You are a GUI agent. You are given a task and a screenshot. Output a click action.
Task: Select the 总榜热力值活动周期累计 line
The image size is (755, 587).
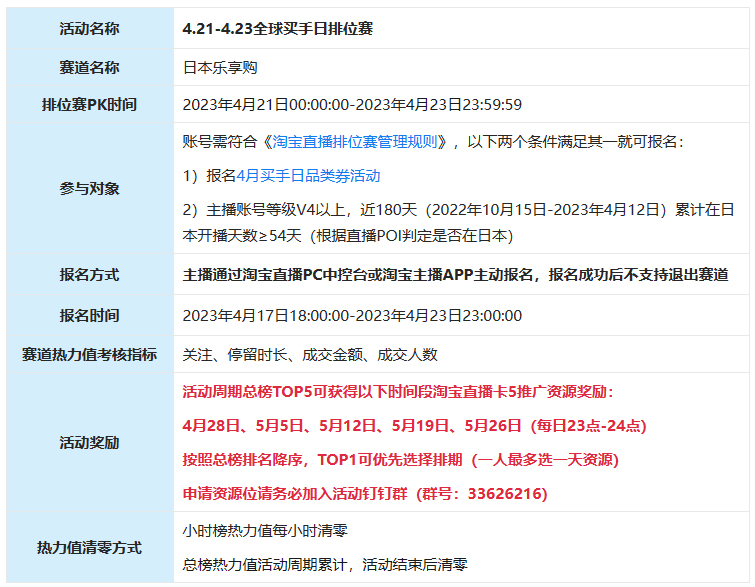[x=325, y=564]
